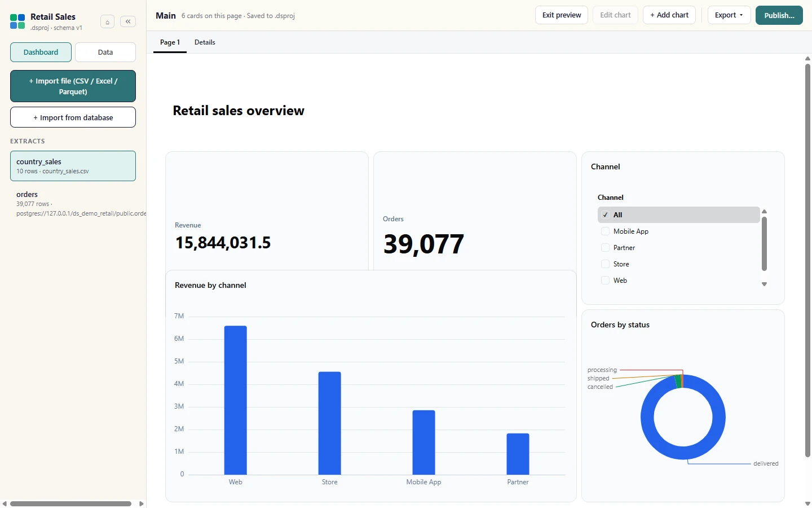Click Import file (CSV / Excel / Parquet)
Image resolution: width=812 pixels, height=508 pixels.
(x=73, y=86)
